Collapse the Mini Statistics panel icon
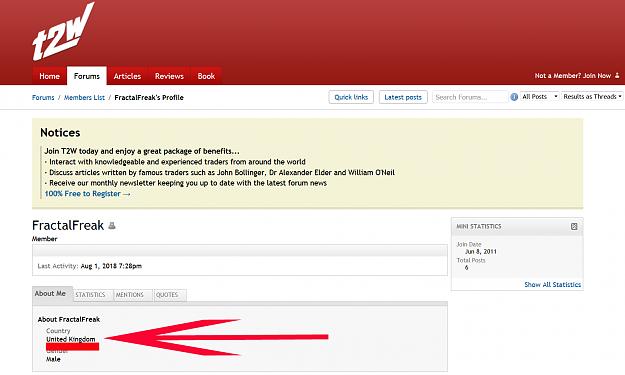Image resolution: width=625 pixels, height=375 pixels. [x=574, y=226]
